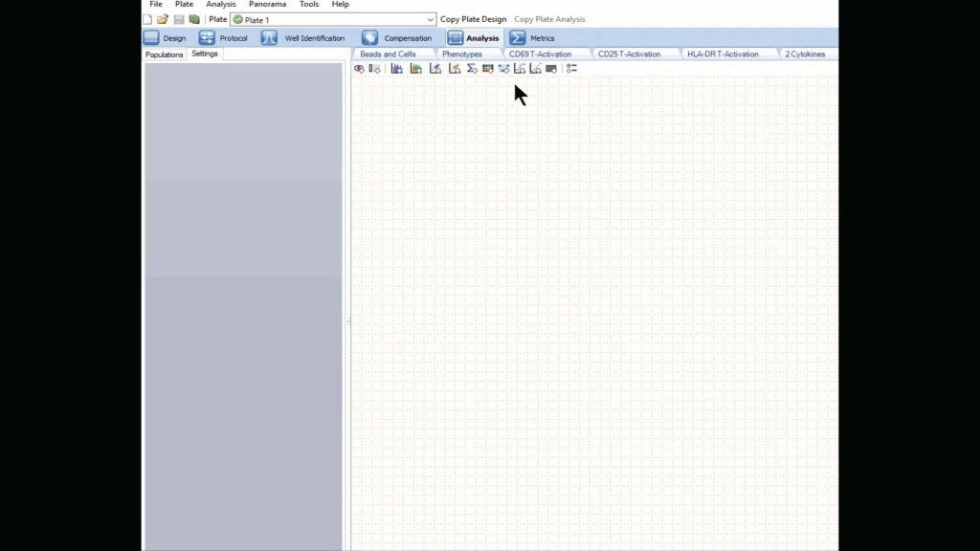The height and width of the screenshot is (551, 980).
Task: Go to the Metrics step
Action: pos(532,38)
